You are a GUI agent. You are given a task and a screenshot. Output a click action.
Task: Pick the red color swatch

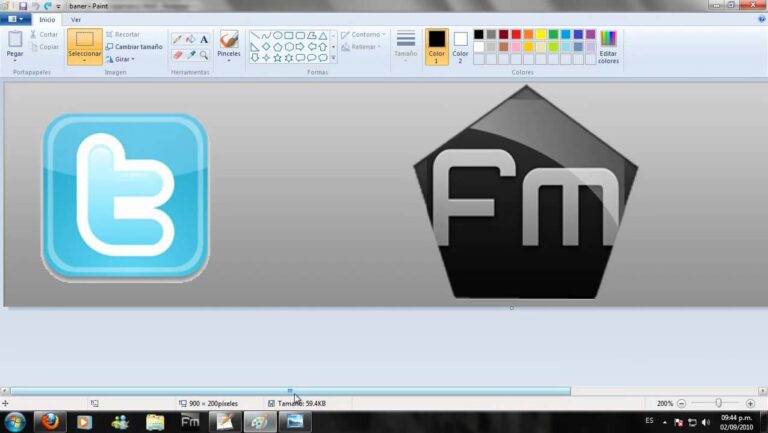516,34
